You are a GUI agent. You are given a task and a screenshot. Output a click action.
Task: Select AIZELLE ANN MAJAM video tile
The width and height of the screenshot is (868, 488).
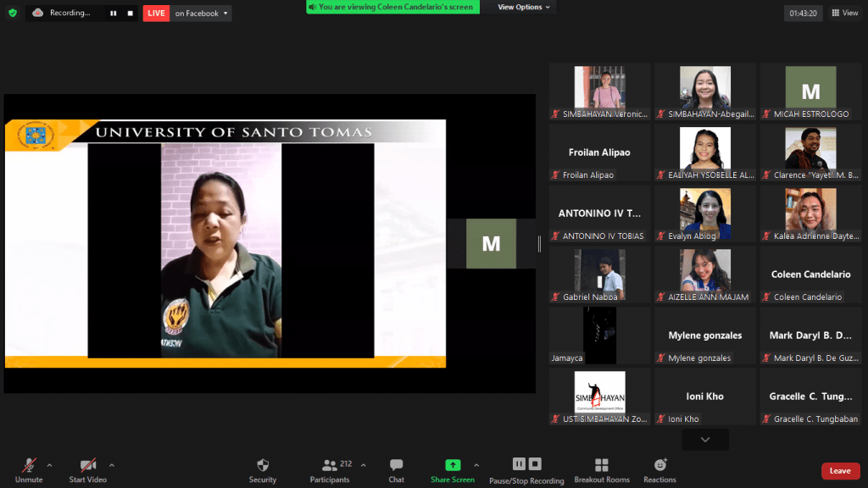[705, 274]
